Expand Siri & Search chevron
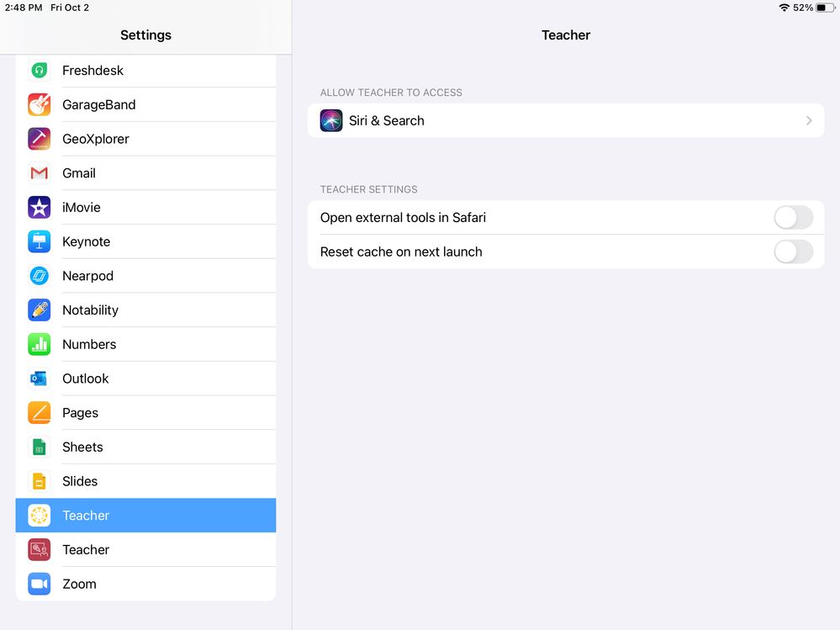 (809, 120)
